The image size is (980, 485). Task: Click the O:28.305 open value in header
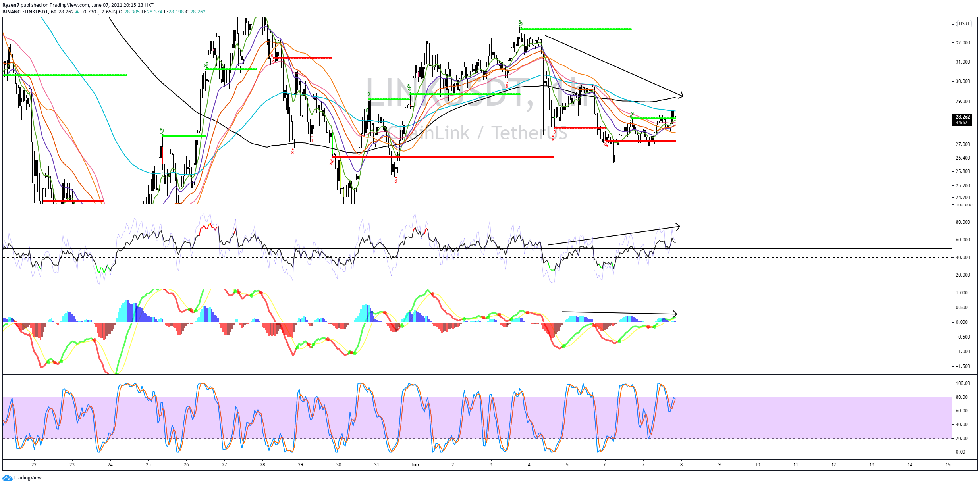tap(129, 12)
